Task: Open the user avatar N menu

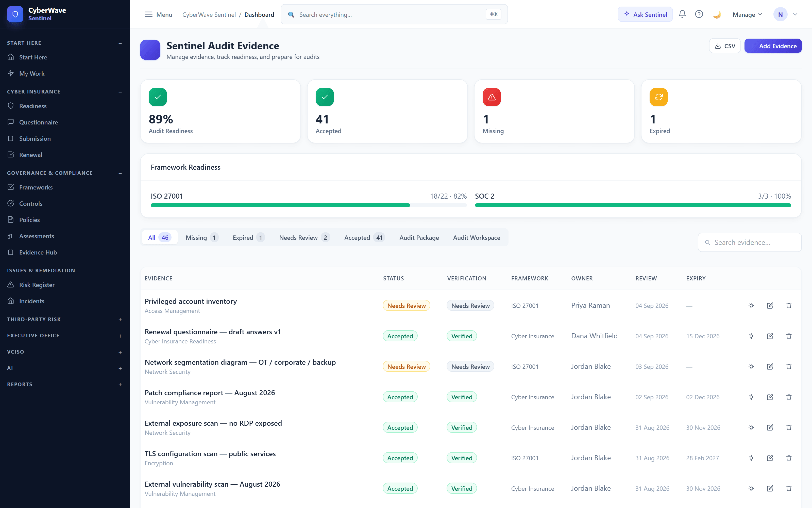Action: tap(780, 14)
